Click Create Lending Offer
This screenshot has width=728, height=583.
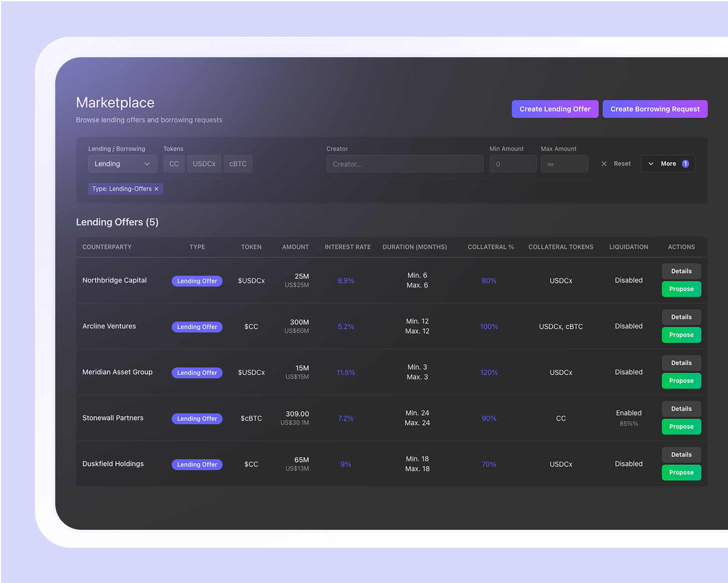pos(555,109)
